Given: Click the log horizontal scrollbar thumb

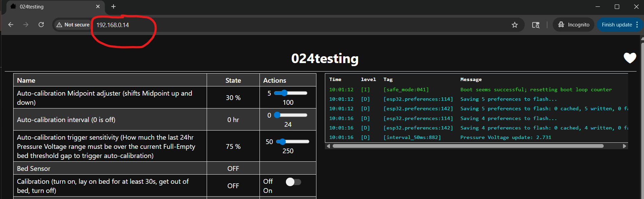Looking at the screenshot, I should (468, 146).
